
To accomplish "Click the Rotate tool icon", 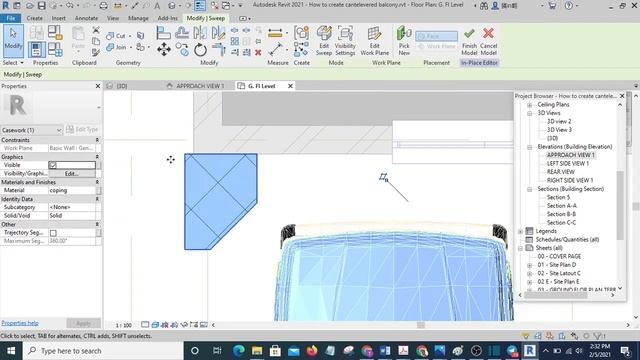I will (x=200, y=50).
